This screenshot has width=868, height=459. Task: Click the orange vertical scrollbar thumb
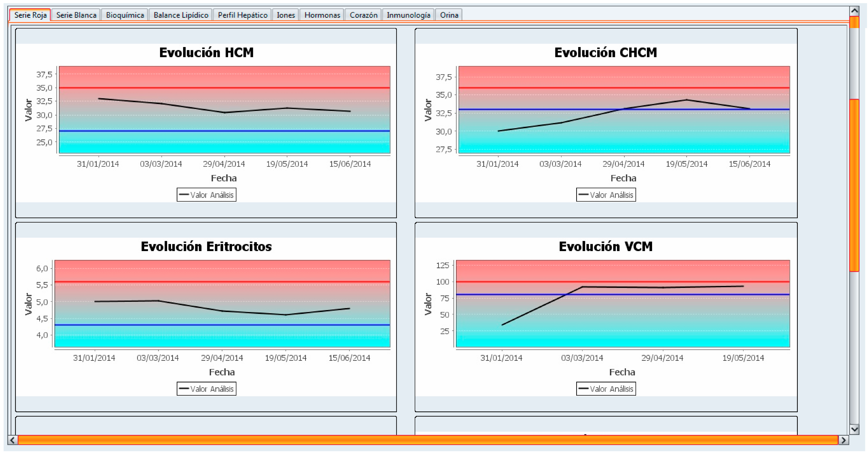[854, 185]
